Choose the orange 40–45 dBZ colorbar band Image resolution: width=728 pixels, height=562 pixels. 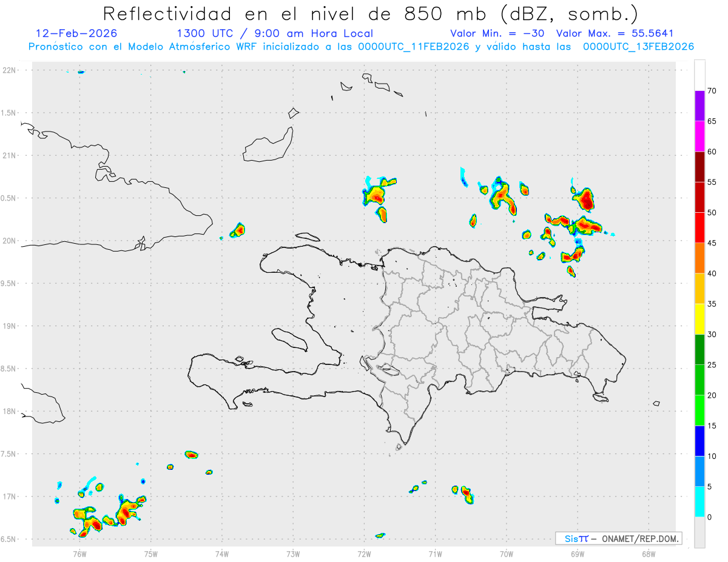(x=699, y=258)
